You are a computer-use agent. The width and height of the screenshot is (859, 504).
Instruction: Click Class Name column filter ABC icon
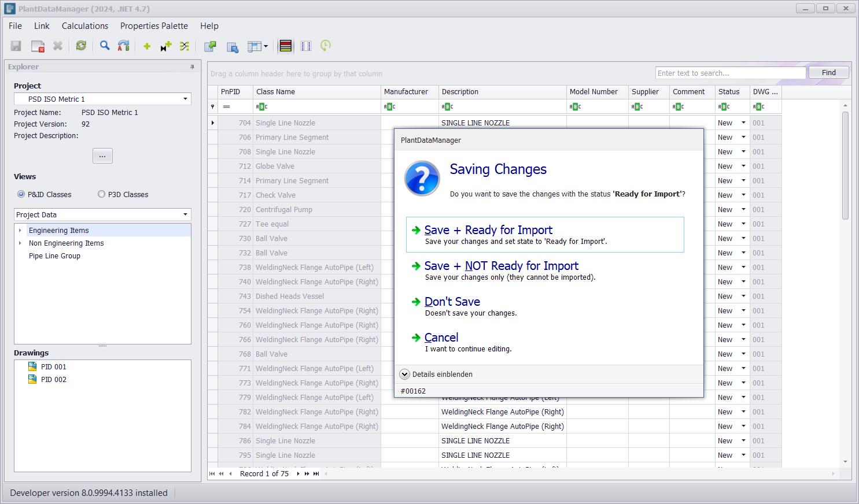[261, 106]
